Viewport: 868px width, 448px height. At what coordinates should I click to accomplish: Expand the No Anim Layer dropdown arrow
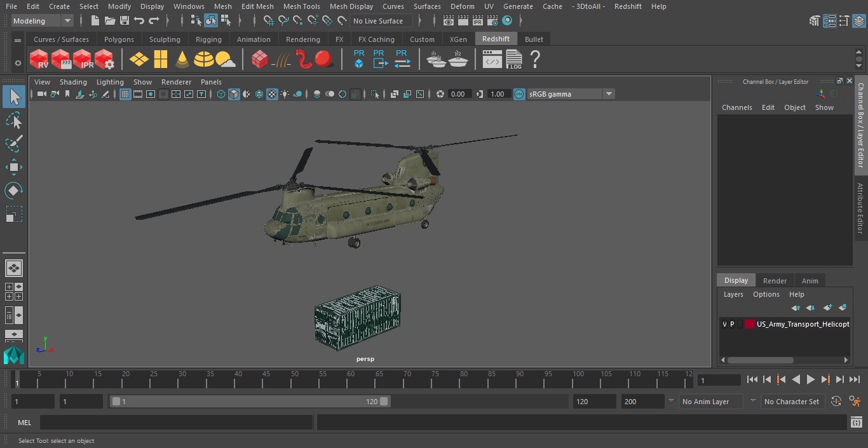[671, 401]
